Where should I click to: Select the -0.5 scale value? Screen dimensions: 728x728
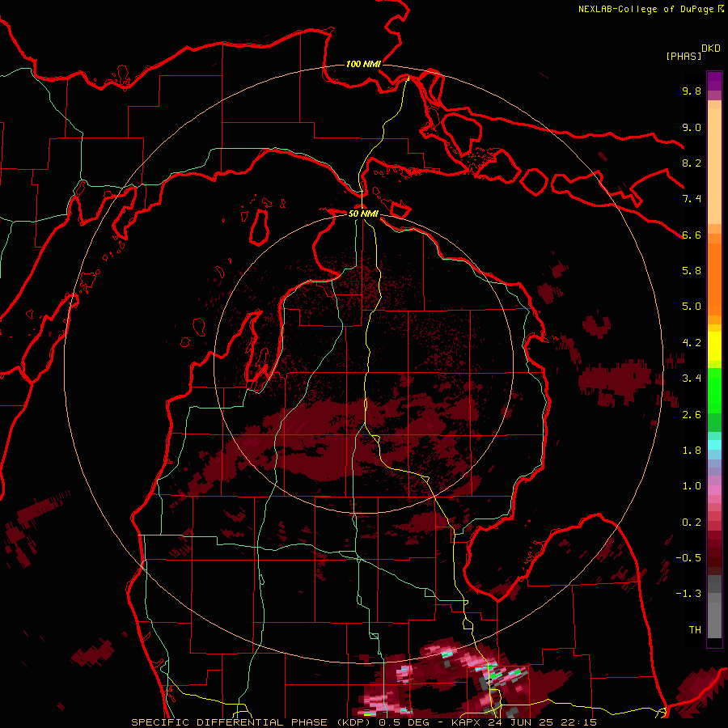(x=688, y=558)
